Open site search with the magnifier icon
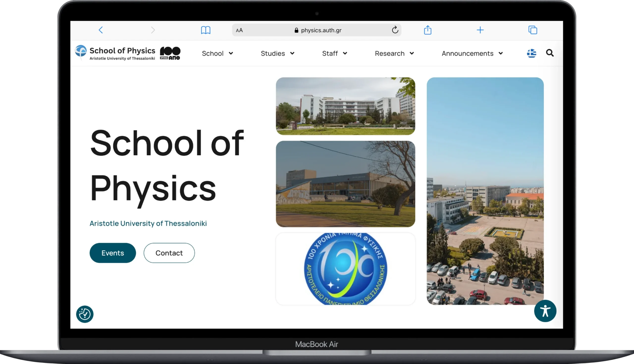The height and width of the screenshot is (364, 634). click(x=550, y=53)
